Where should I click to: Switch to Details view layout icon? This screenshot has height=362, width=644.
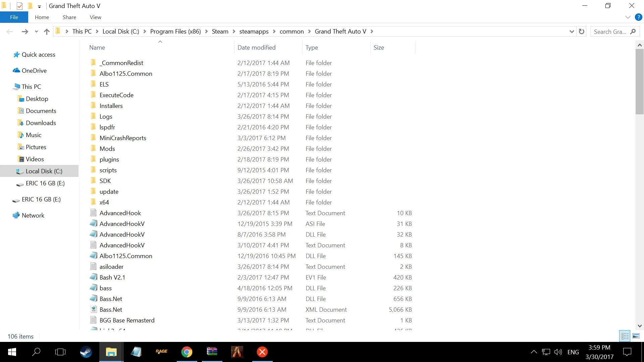[x=625, y=336]
